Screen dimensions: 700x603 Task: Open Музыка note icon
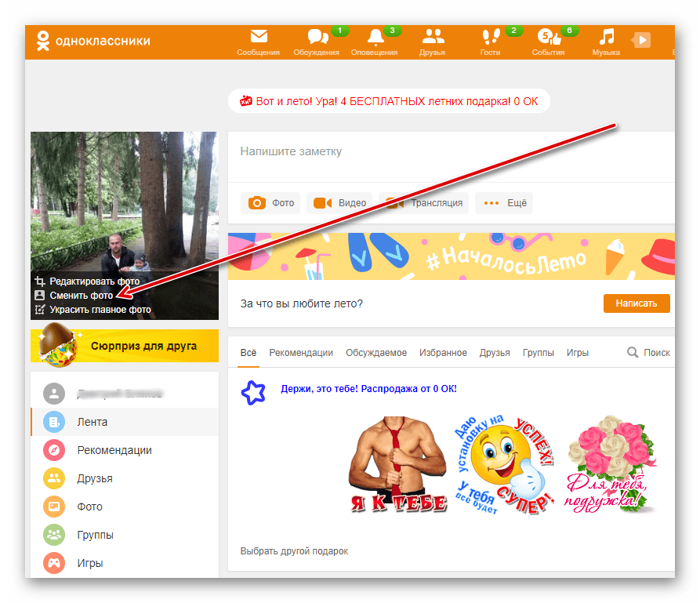tap(606, 37)
